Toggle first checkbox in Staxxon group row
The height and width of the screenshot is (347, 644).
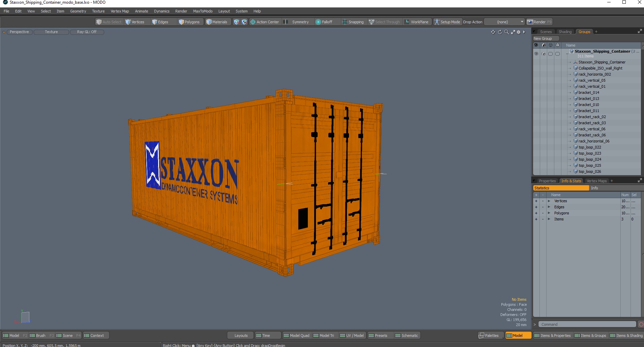(x=550, y=54)
